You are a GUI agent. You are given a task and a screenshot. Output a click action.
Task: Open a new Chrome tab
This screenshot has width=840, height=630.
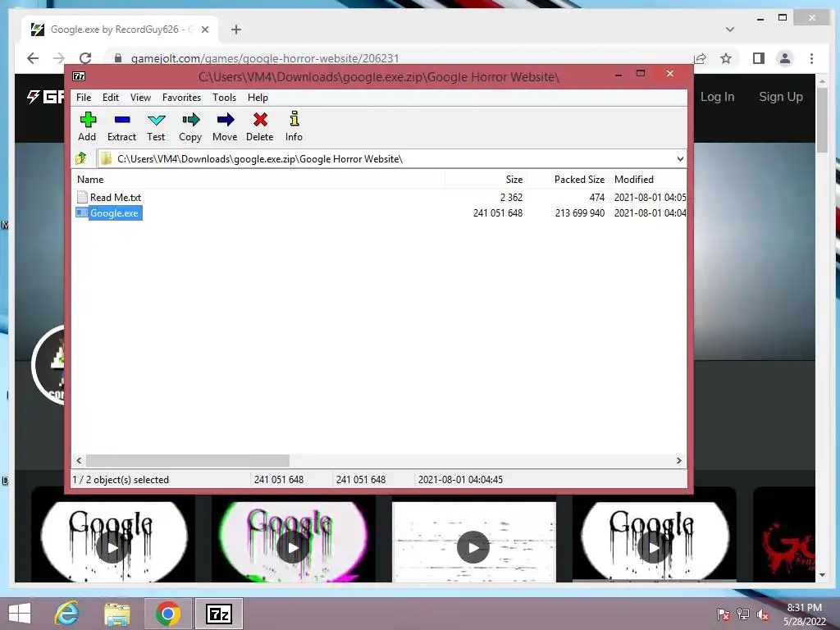[x=236, y=30]
